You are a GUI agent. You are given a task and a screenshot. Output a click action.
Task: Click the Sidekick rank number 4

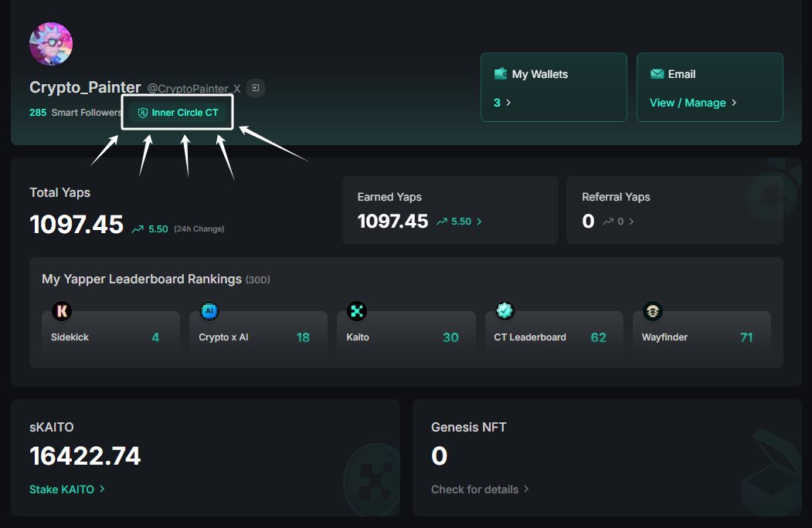click(155, 337)
